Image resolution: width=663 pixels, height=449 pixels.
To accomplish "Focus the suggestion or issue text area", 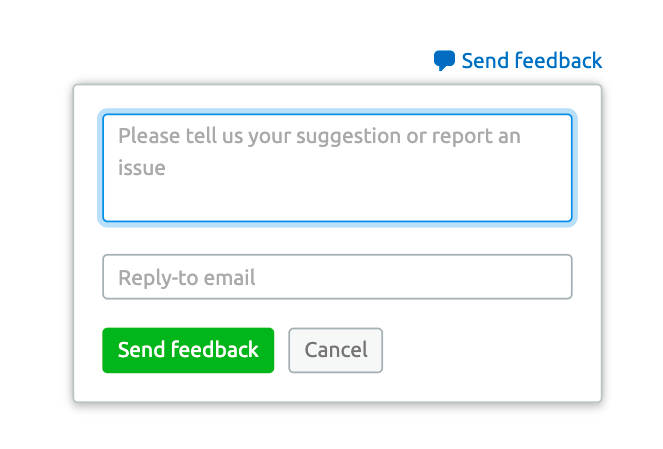I will pyautogui.click(x=337, y=168).
